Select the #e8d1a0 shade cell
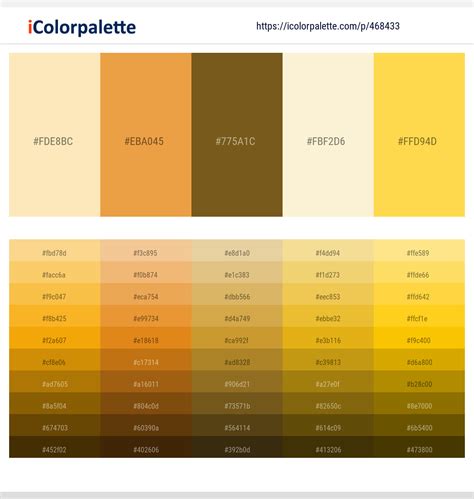This screenshot has width=474, height=499. coord(237,251)
